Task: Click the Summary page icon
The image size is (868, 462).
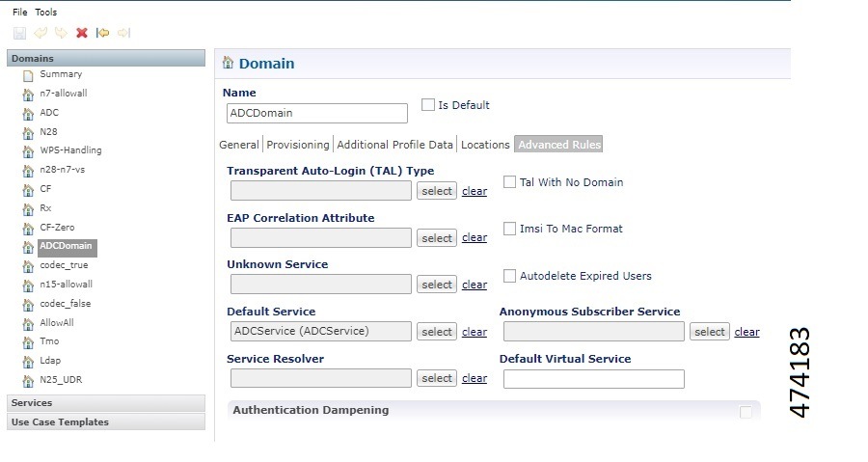Action: 28,75
